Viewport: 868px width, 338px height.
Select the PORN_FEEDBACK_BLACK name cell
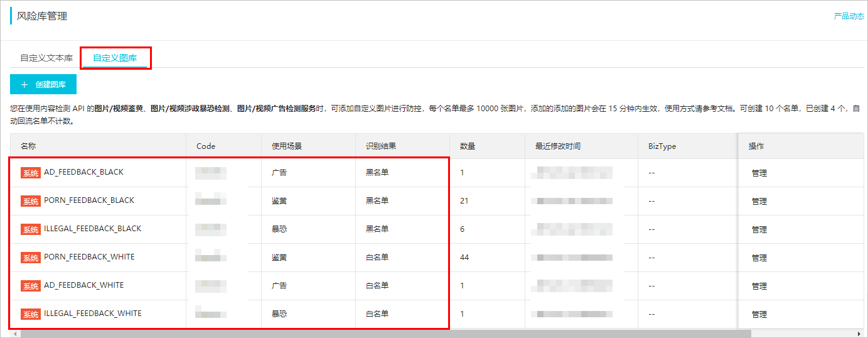[x=98, y=201]
